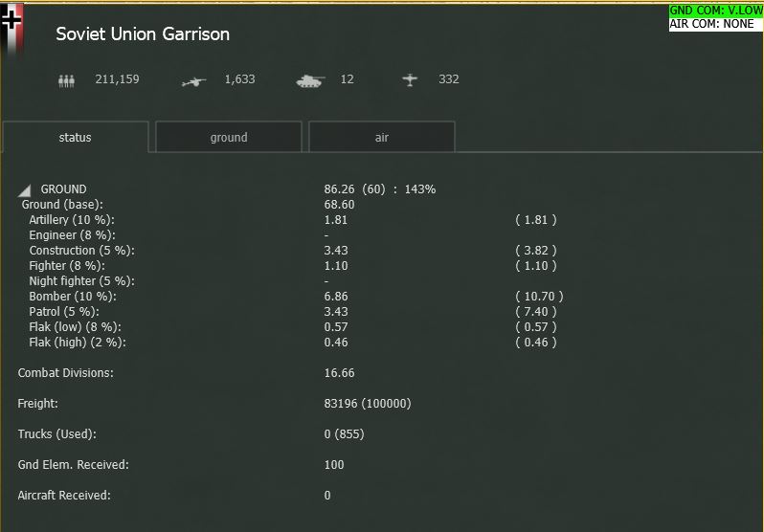This screenshot has width=764, height=532.
Task: Click the Construction (5 %) row label
Action: tap(82, 251)
